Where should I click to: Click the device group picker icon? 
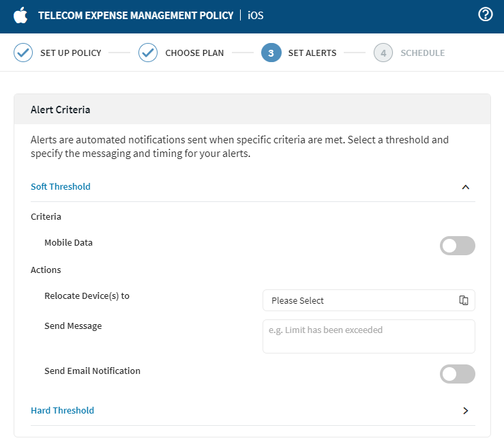[x=464, y=300]
